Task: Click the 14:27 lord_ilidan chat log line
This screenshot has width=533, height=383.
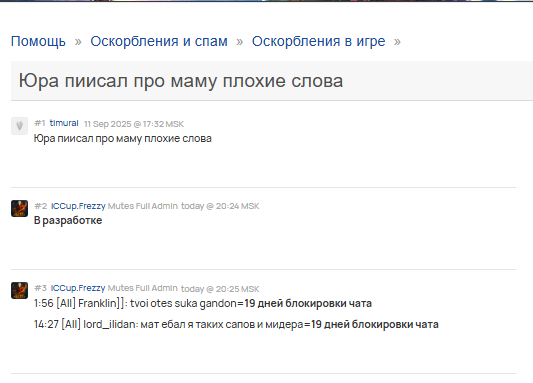Action: (236, 325)
